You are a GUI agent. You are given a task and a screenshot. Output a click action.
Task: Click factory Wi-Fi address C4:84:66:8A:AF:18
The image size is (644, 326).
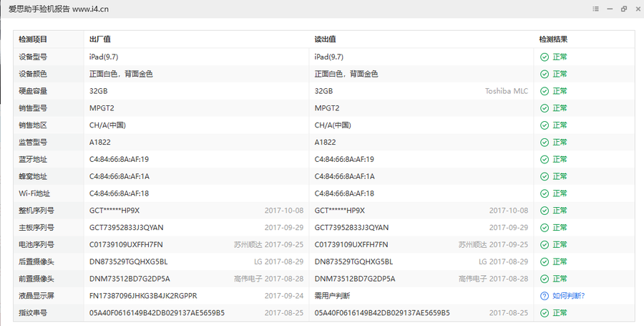(119, 193)
